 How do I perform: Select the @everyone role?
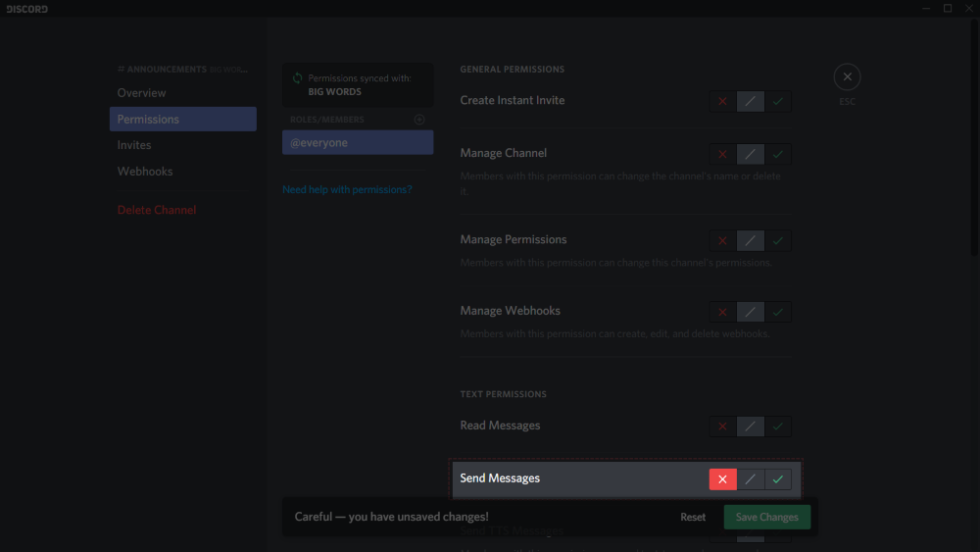coord(358,142)
